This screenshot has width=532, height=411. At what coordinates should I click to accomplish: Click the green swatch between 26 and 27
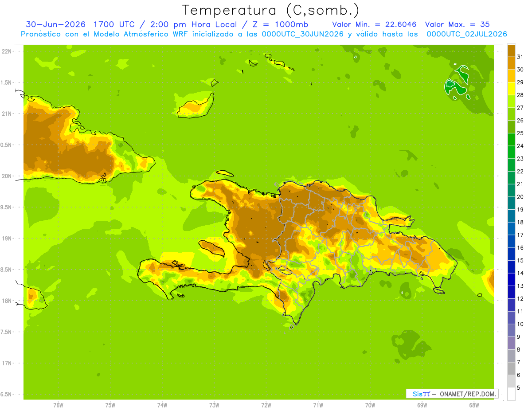tap(511, 114)
